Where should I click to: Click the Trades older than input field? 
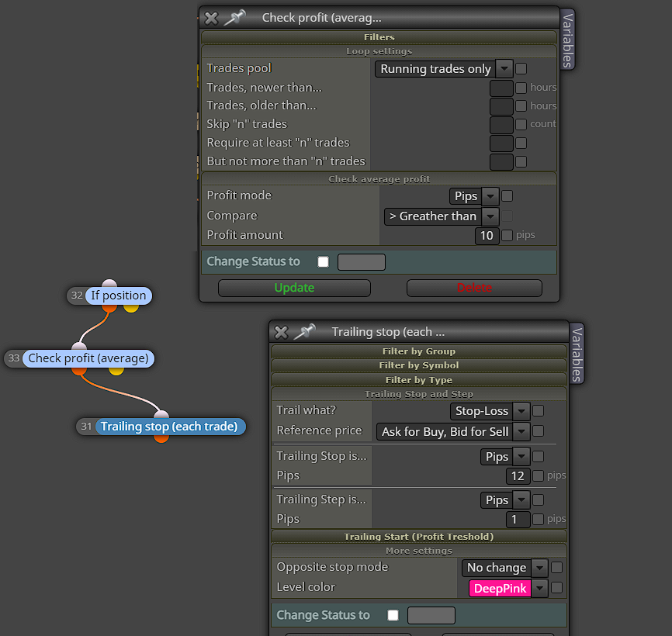(x=501, y=106)
